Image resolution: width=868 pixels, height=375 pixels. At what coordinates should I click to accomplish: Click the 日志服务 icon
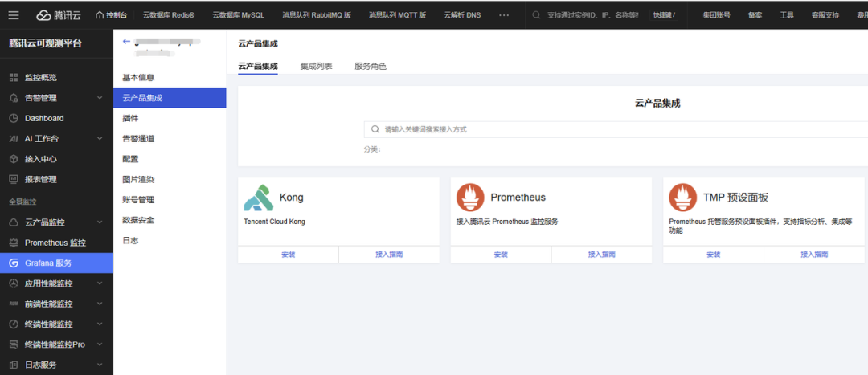14,365
